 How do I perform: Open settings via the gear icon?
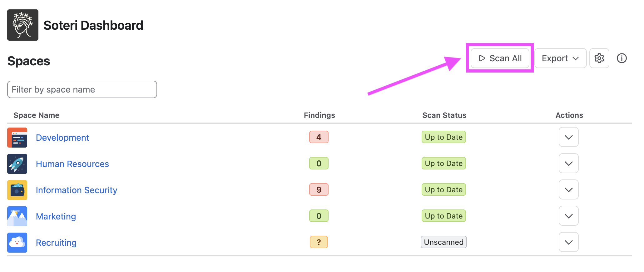pos(599,58)
